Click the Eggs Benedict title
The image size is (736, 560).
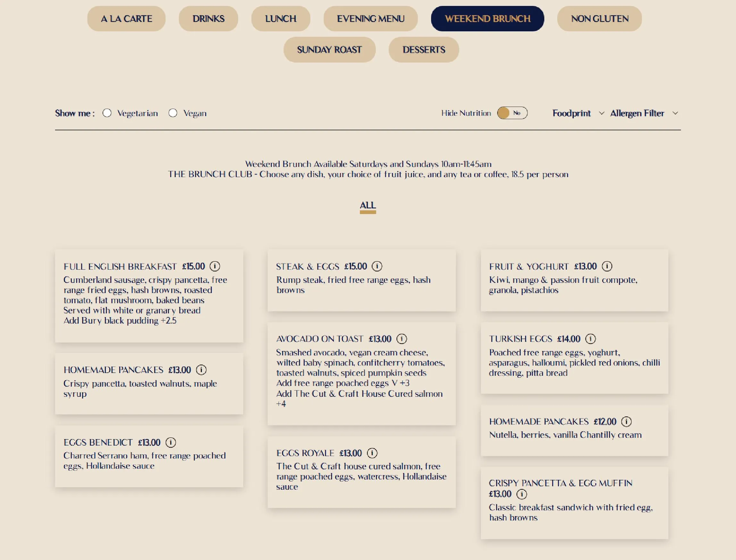pyautogui.click(x=98, y=443)
